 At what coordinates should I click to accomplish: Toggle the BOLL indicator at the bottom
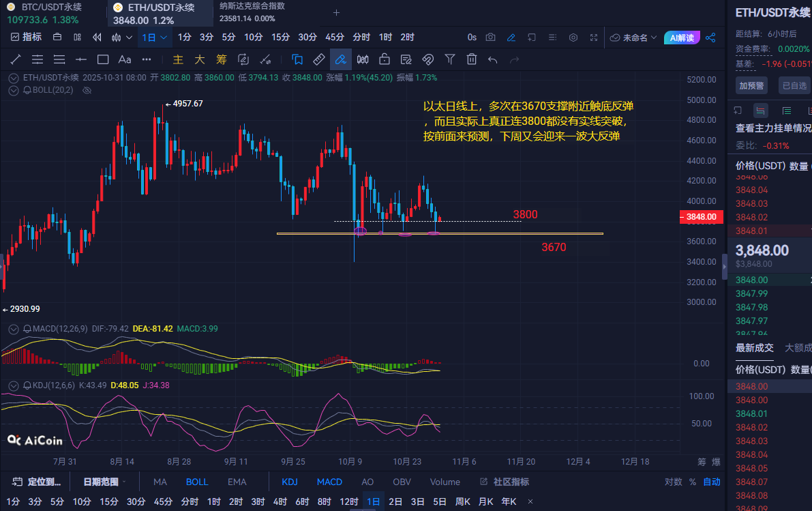(x=197, y=482)
